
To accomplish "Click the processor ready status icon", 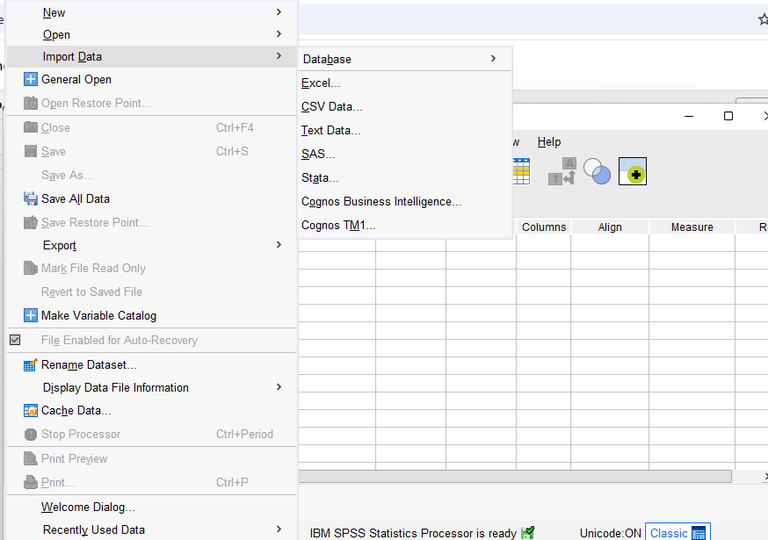I will [527, 533].
